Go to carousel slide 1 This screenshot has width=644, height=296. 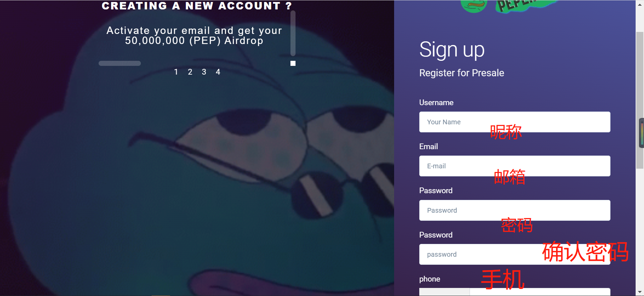176,72
